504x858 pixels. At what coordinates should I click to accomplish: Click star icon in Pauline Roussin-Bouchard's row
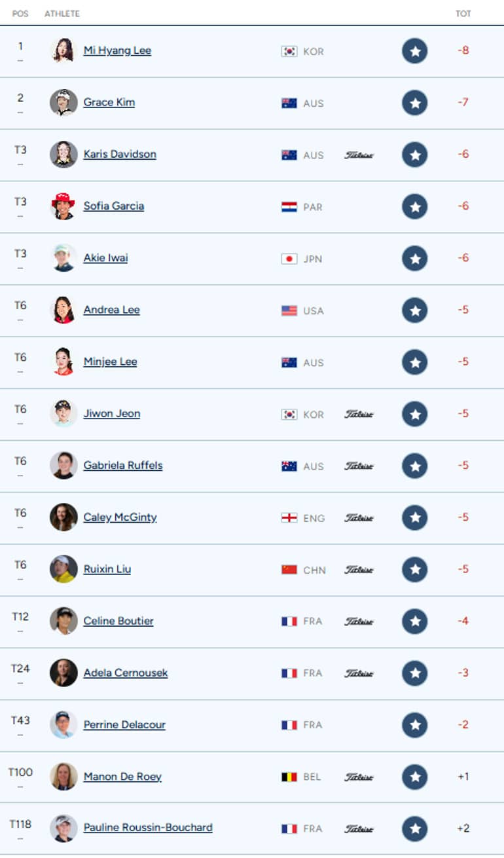pyautogui.click(x=414, y=829)
